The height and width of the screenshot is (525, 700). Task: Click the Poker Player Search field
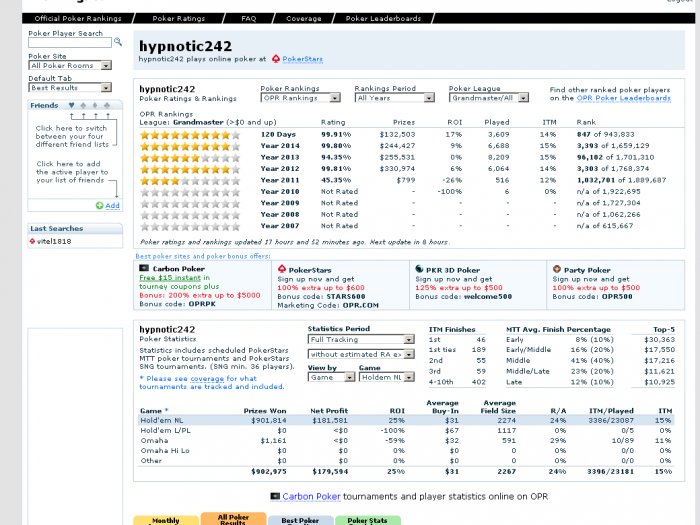click(x=70, y=42)
